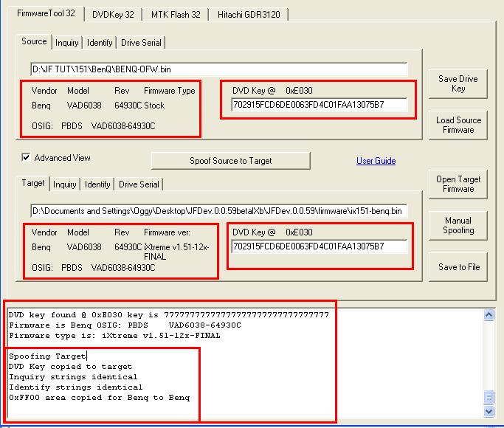Click the 'Firmware type is: iXtreme v1.51-12x-FINAL' line

(114, 336)
